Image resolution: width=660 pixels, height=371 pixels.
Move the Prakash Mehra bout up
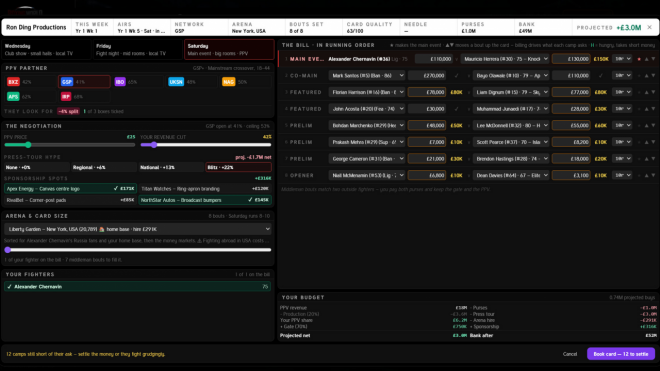[647, 142]
